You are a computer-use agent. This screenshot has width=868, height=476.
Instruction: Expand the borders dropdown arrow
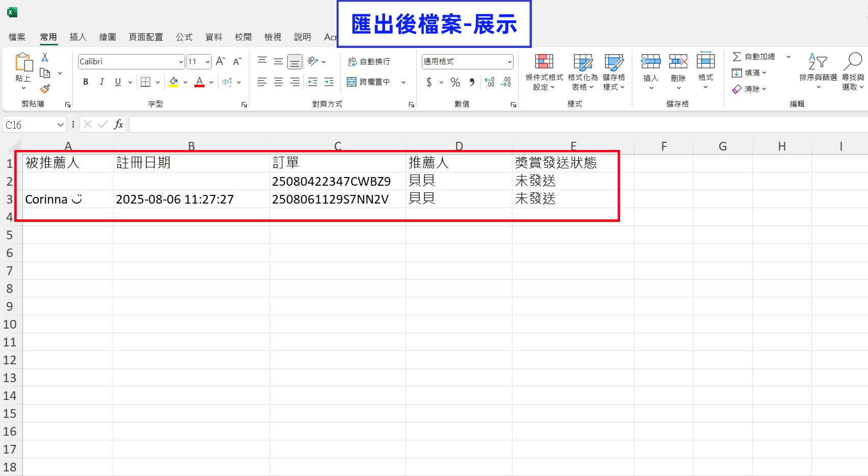(158, 82)
